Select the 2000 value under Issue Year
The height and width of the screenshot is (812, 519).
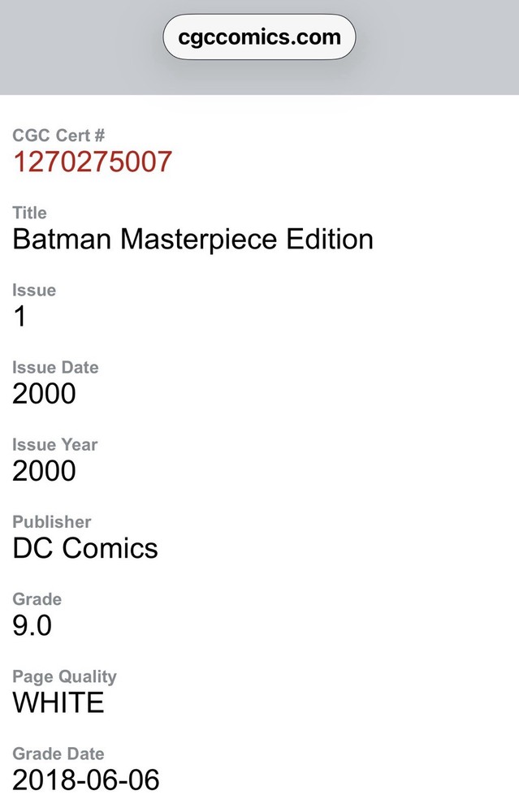coord(44,471)
